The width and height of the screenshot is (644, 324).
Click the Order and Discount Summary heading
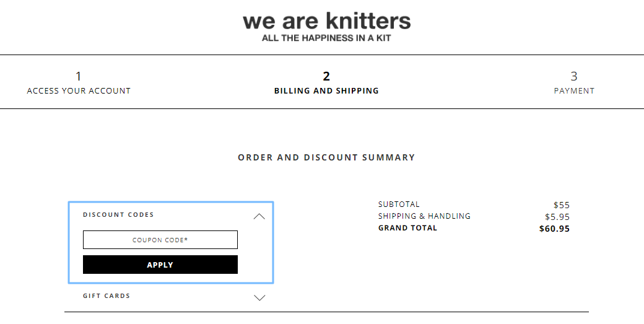[x=326, y=158]
